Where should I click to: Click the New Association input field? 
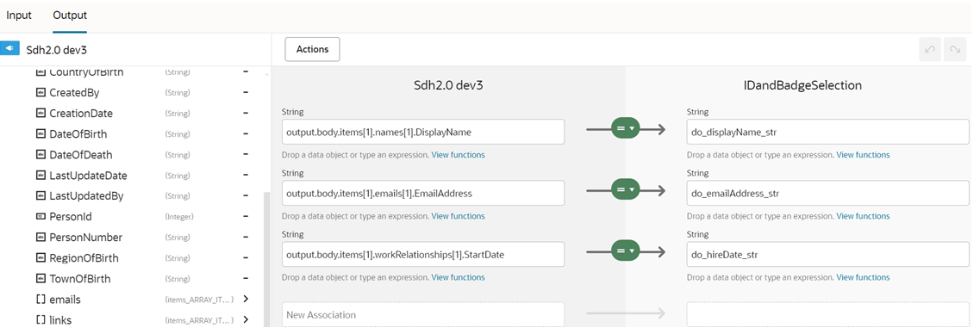pyautogui.click(x=423, y=315)
